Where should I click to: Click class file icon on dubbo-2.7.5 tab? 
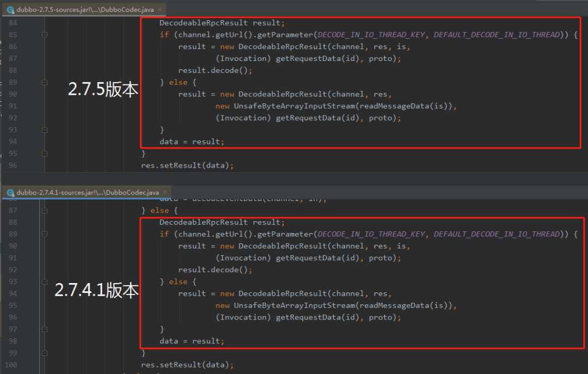point(10,10)
